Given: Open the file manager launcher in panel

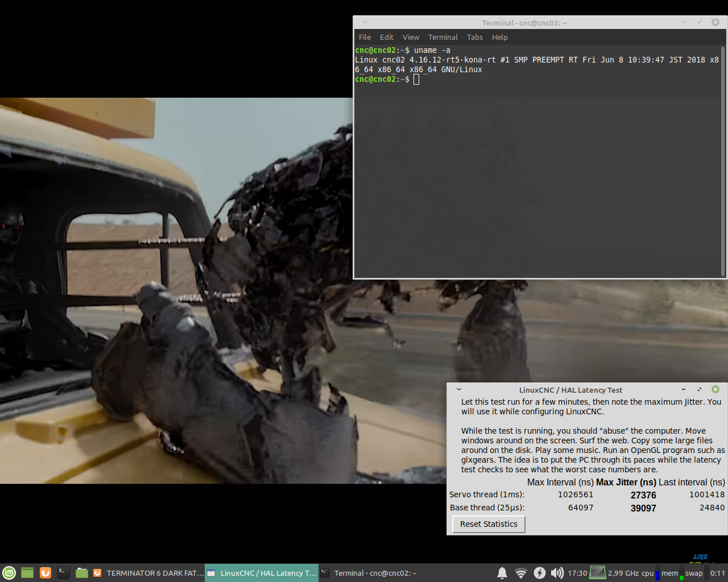Looking at the screenshot, I should pyautogui.click(x=82, y=573).
